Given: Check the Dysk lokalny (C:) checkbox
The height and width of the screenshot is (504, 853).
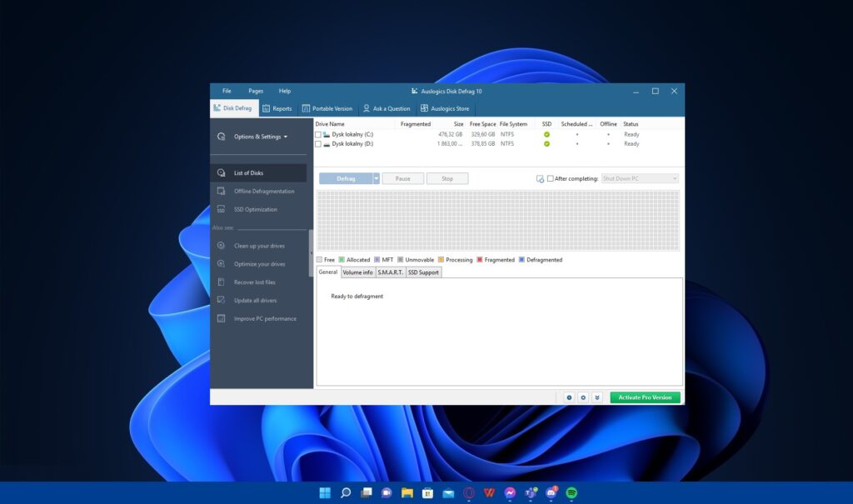Looking at the screenshot, I should click(x=318, y=134).
